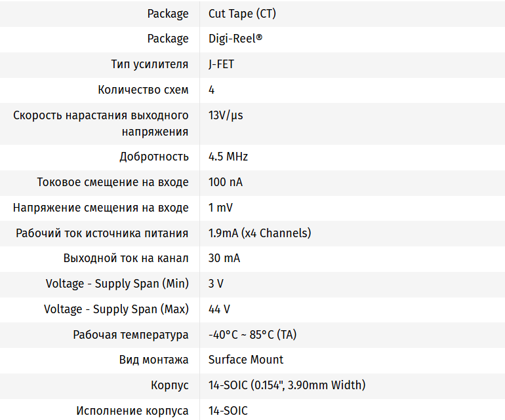Select the 4.5 MHz value
The height and width of the screenshot is (420, 505).
pos(228,157)
